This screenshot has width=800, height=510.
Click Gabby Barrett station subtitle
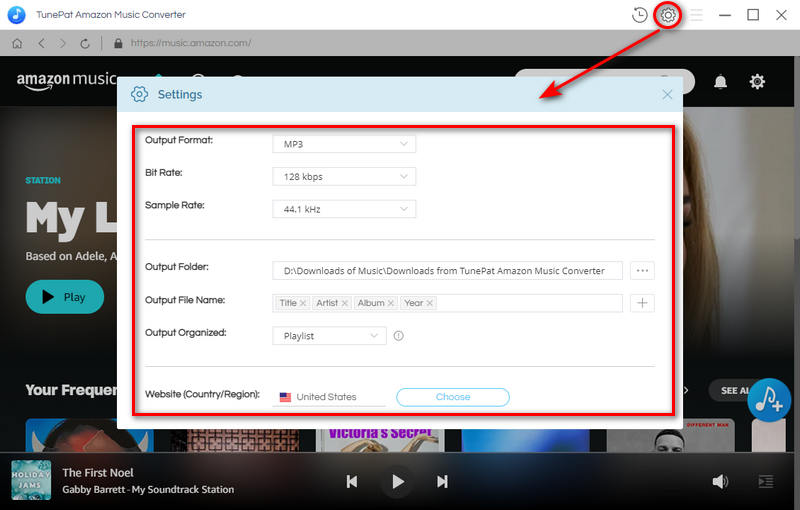click(x=148, y=490)
